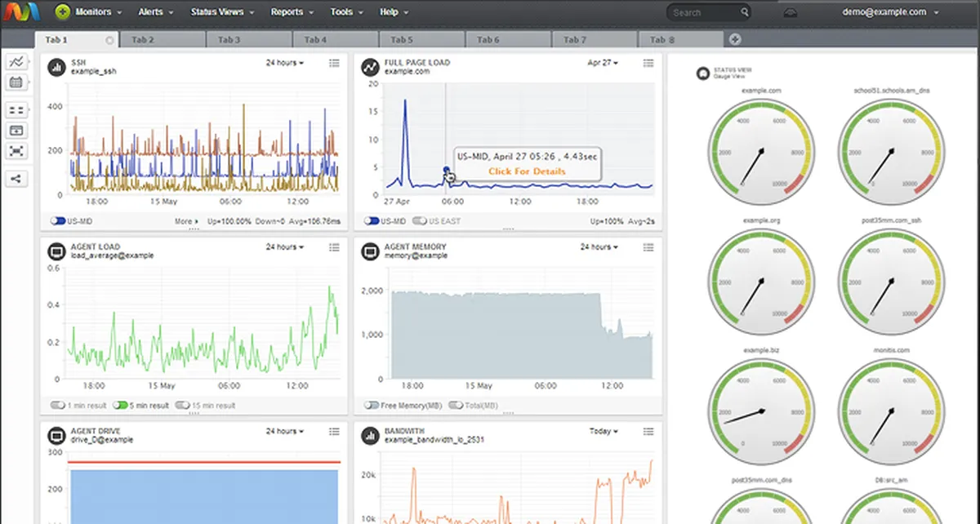Switch to Tab 3
980x524 pixels.
coord(248,40)
